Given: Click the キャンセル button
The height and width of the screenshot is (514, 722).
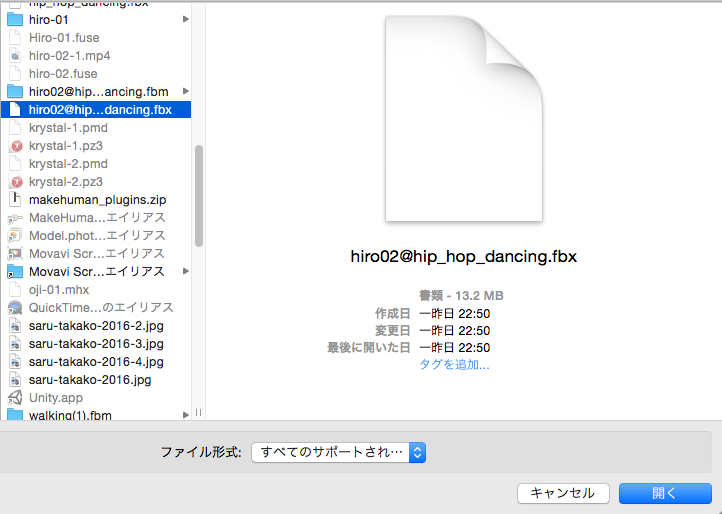Looking at the screenshot, I should (563, 493).
